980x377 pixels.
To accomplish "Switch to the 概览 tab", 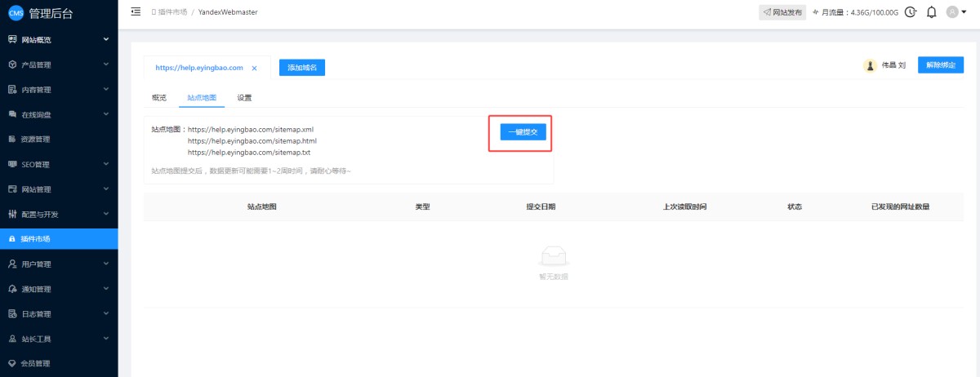I will (x=159, y=98).
